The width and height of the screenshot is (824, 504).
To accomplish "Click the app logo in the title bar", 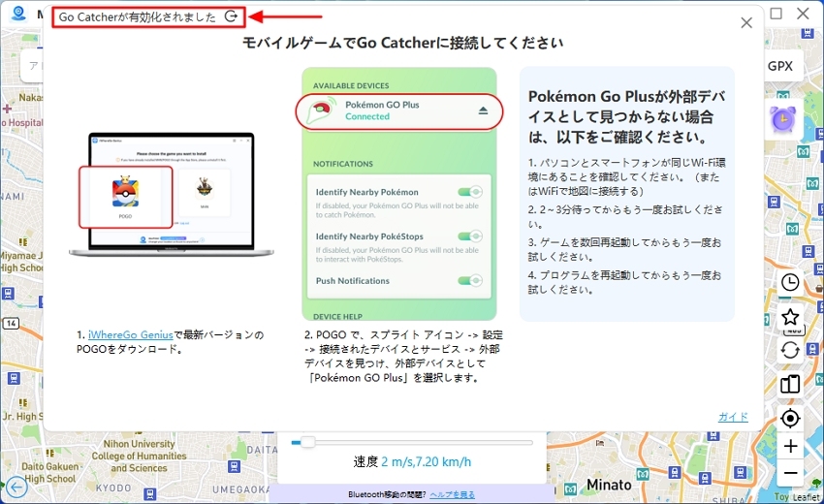I will [19, 14].
